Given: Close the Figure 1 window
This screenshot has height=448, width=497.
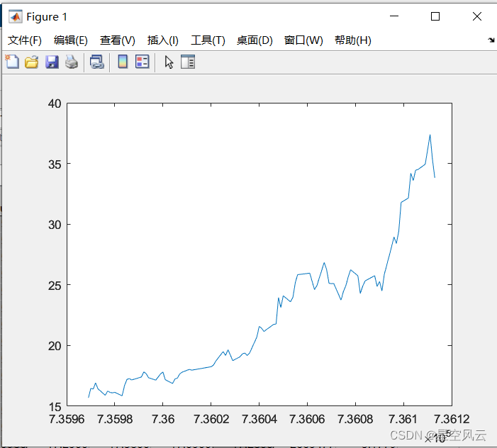Looking at the screenshot, I should 476,16.
